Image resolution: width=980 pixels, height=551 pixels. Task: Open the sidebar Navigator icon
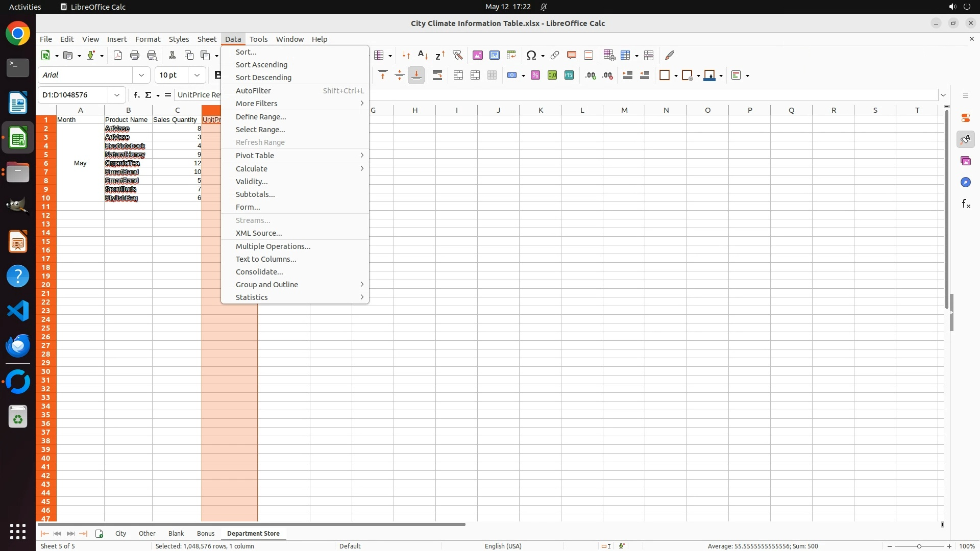[965, 182]
